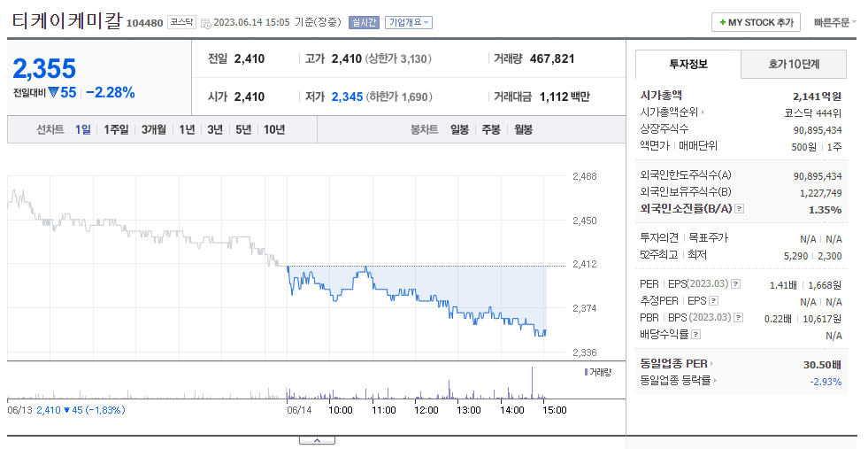
Task: Select the 5년 line chart period
Action: [243, 129]
